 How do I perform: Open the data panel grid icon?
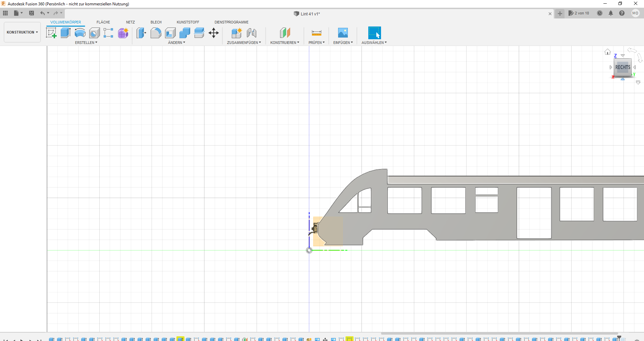click(x=5, y=13)
